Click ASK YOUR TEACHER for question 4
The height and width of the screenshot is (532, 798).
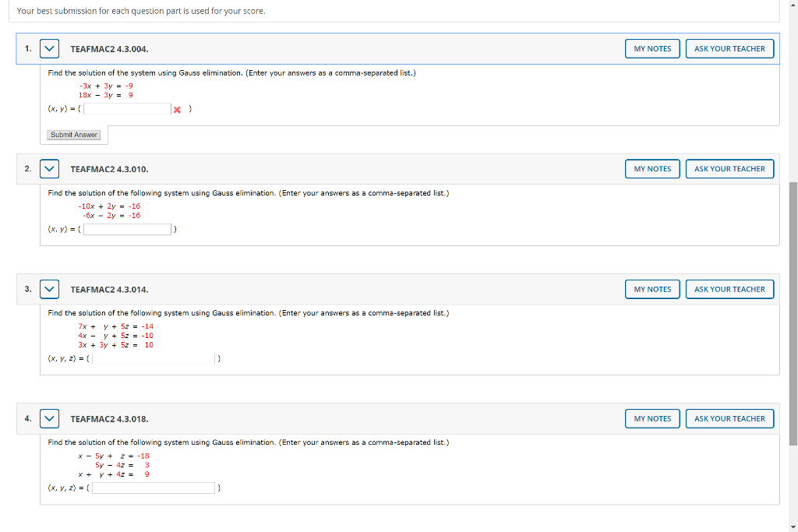729,418
